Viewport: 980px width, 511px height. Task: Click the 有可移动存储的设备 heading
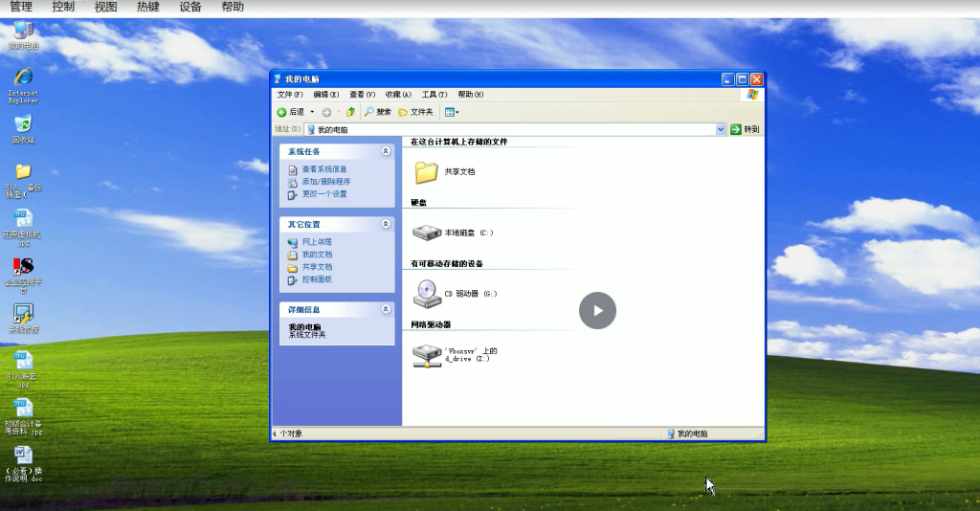coord(446,263)
